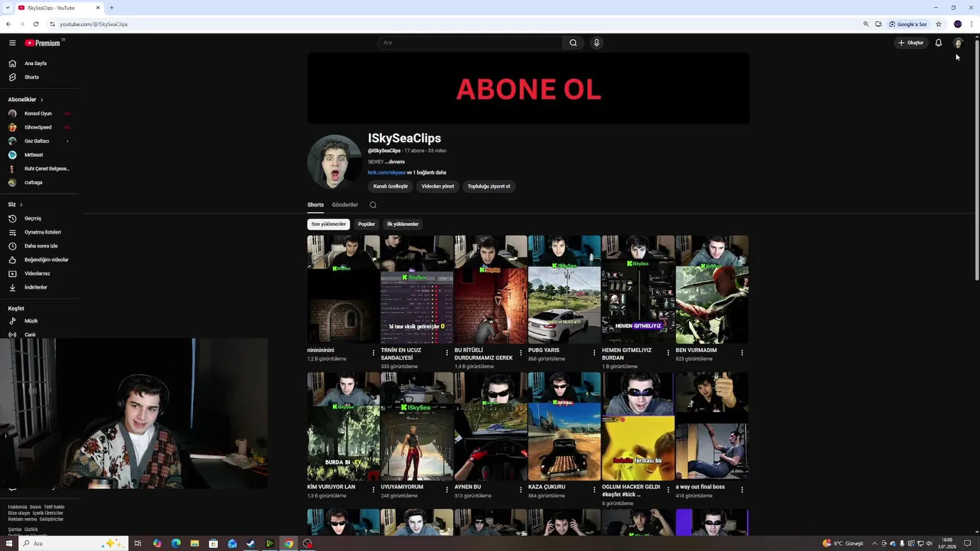This screenshot has width=980, height=551.
Task: Select İlk yüklenenler filter chip
Action: pyautogui.click(x=403, y=224)
